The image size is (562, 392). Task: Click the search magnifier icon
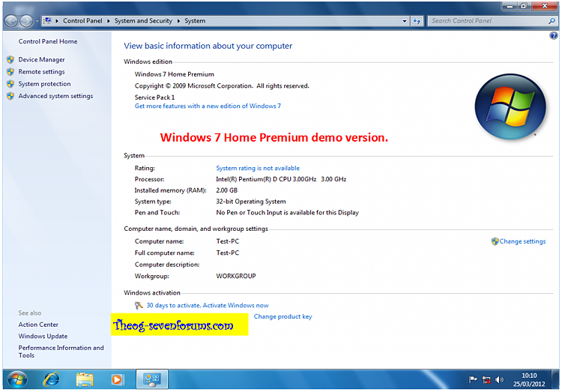click(552, 21)
